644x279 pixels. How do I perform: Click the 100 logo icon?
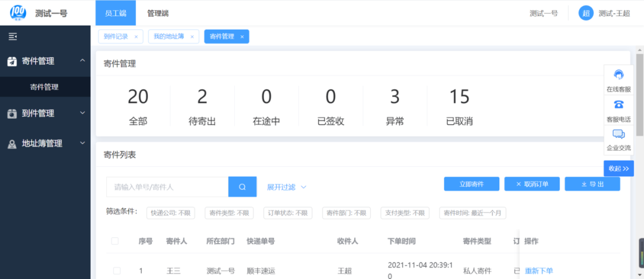click(18, 13)
